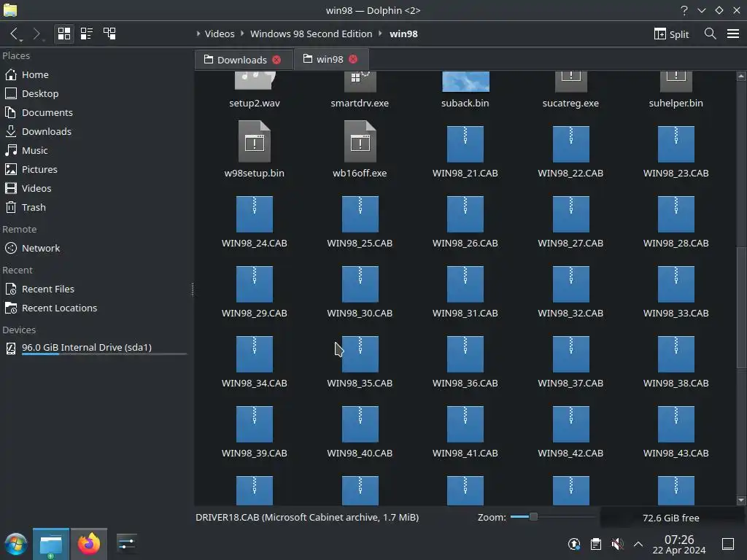Switch to Icons view mode
Screen dimensions: 747x560
pyautogui.click(x=64, y=34)
